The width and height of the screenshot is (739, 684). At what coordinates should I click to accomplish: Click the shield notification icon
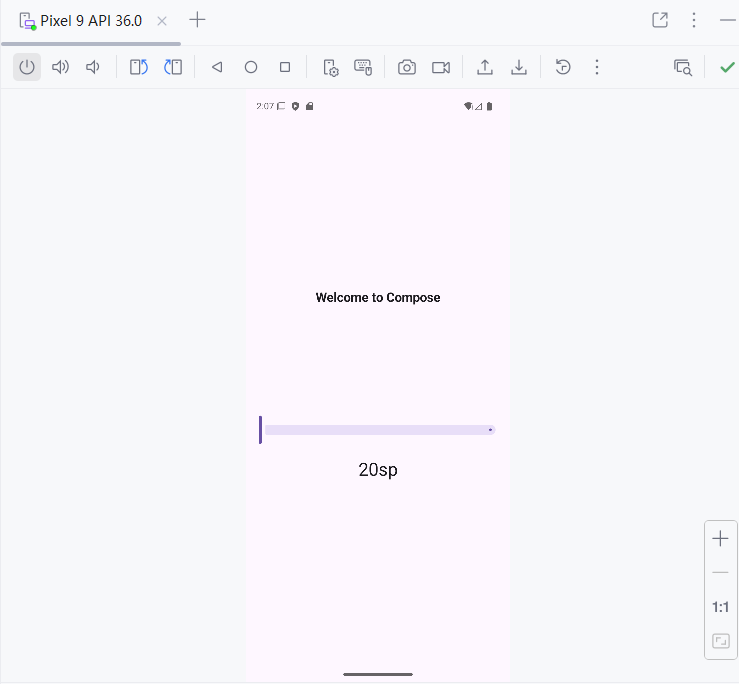295,106
